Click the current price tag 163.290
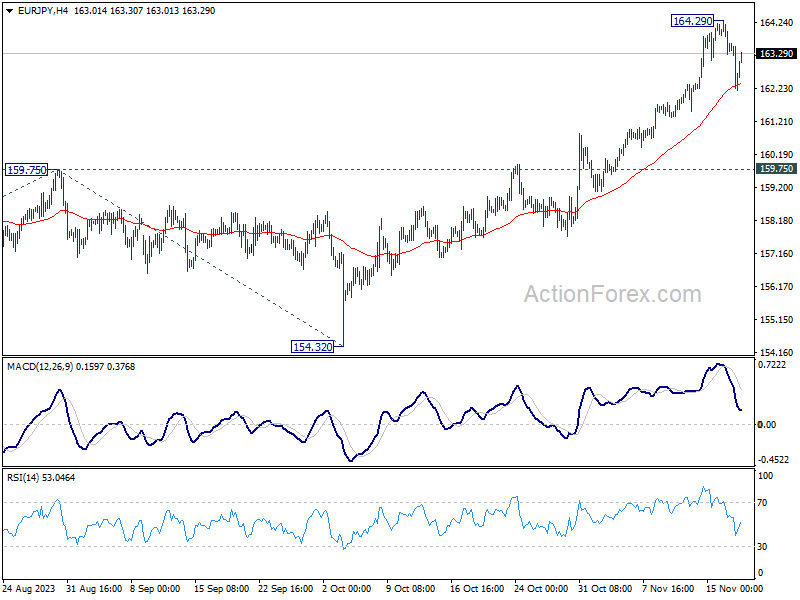Viewport: 800px width, 600px height. 776,54
